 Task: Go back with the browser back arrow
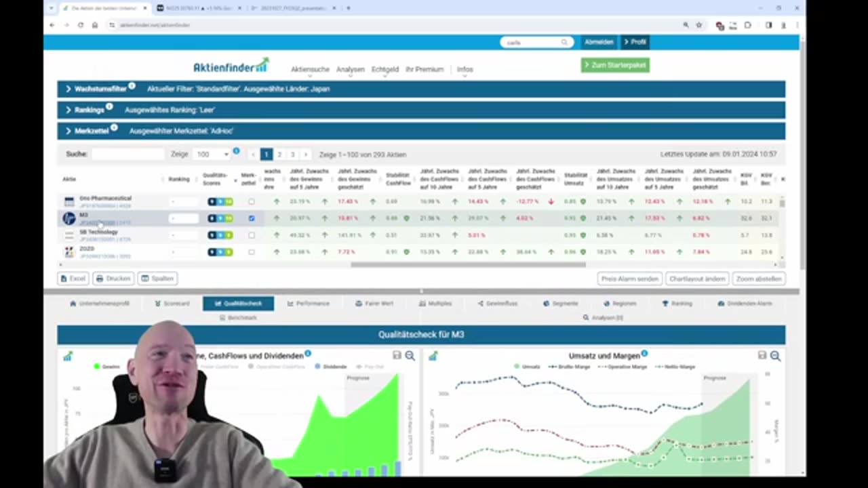52,25
